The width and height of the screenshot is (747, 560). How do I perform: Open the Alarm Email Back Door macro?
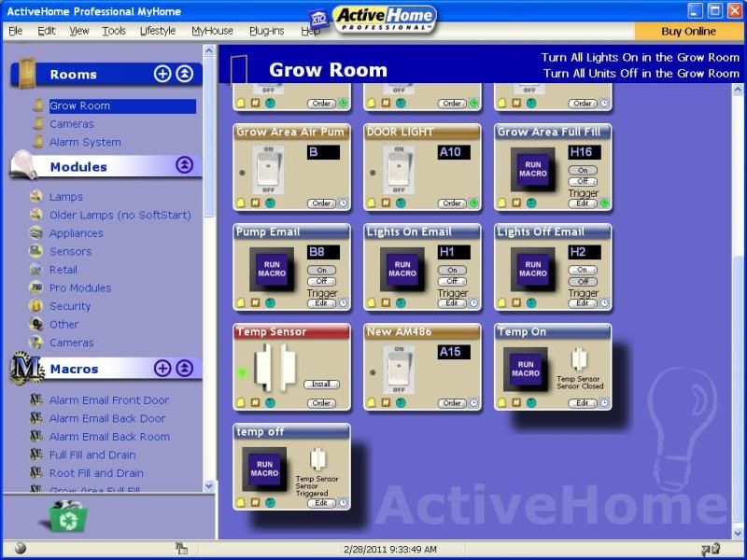[x=107, y=418]
